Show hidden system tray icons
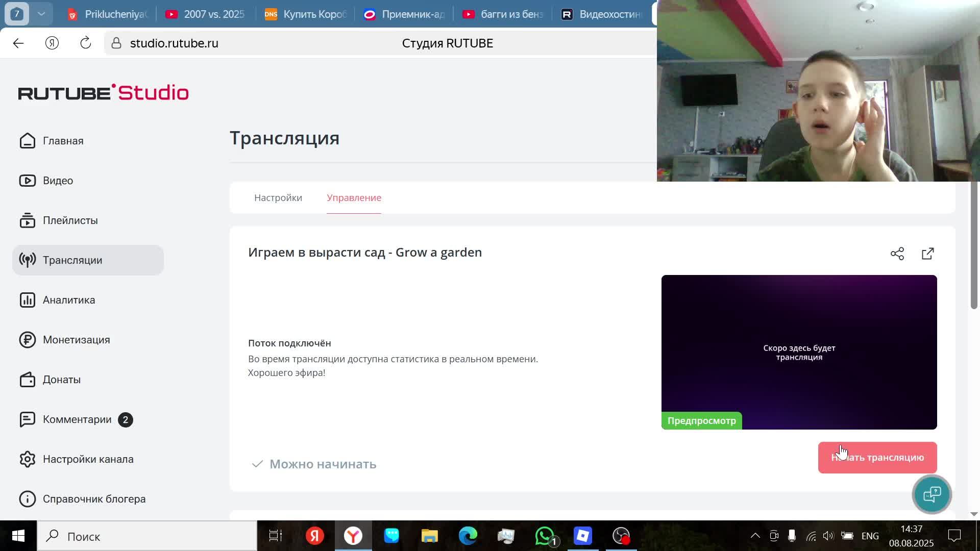 click(x=755, y=536)
